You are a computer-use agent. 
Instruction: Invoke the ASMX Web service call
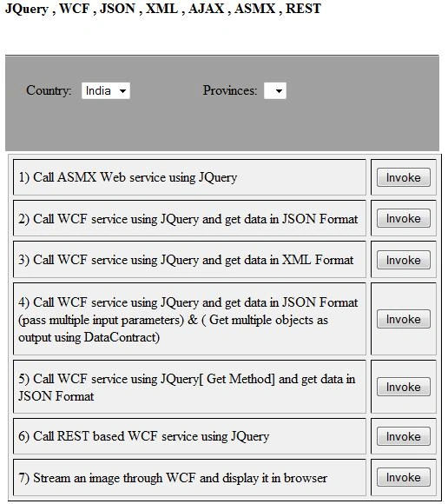click(404, 177)
